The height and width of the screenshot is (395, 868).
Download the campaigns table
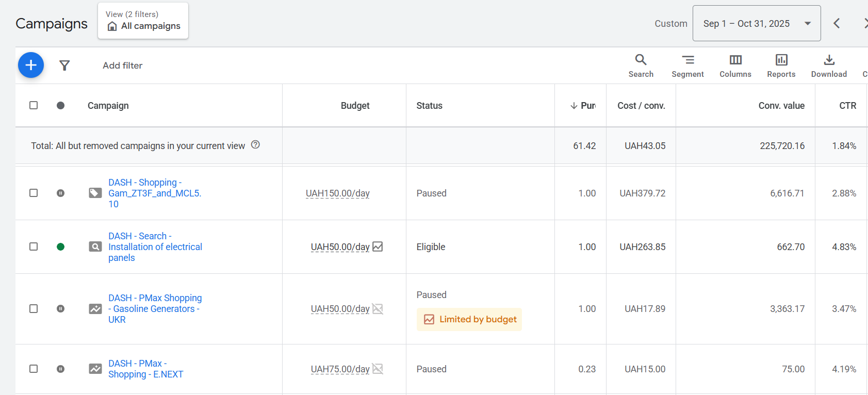pos(828,65)
